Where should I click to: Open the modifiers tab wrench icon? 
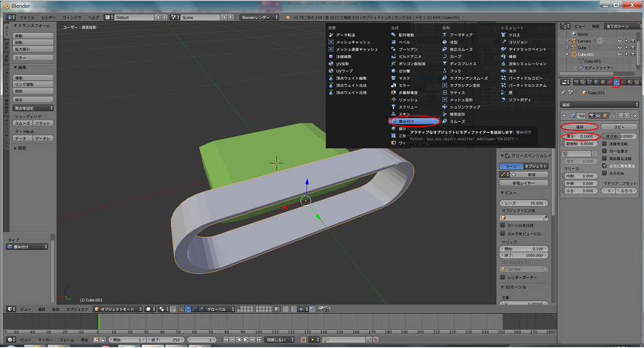pyautogui.click(x=616, y=82)
